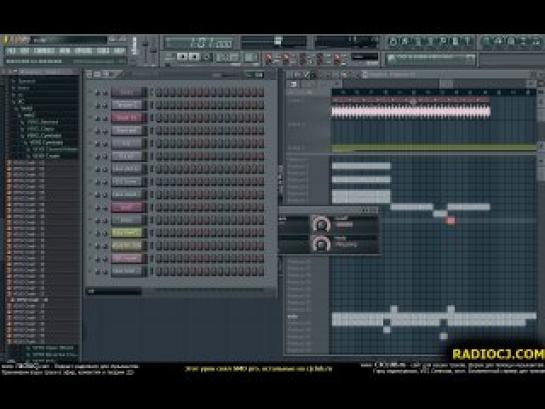
Task: Click the hint bar below the menu
Action: (65, 61)
